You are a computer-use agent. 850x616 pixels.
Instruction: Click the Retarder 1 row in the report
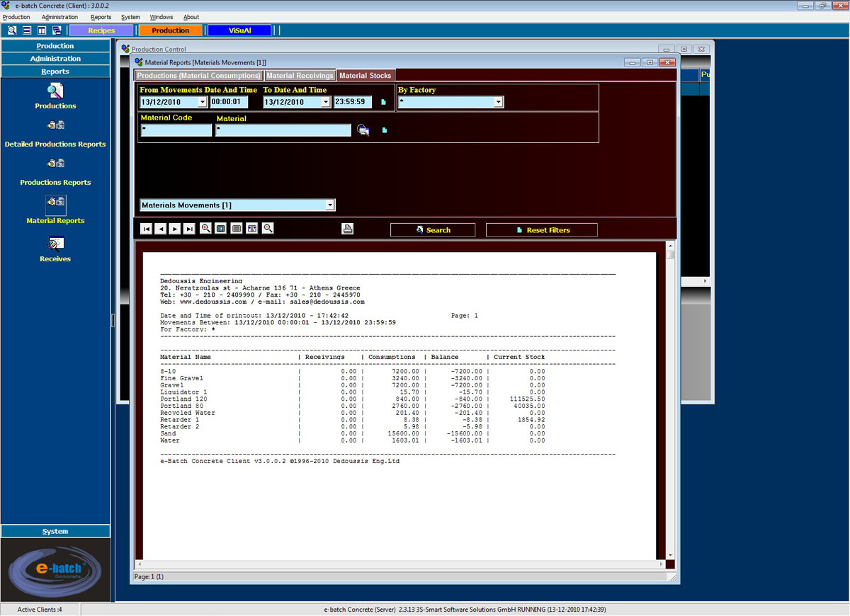353,420
